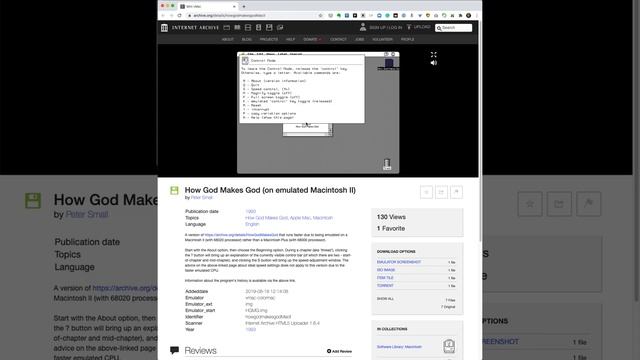The width and height of the screenshot is (640, 360).
Task: Click the Year 1993 metadata link
Action: [x=251, y=329]
